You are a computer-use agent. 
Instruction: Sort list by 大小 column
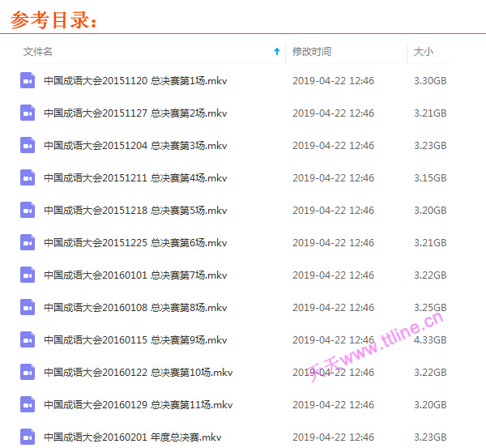(x=423, y=52)
